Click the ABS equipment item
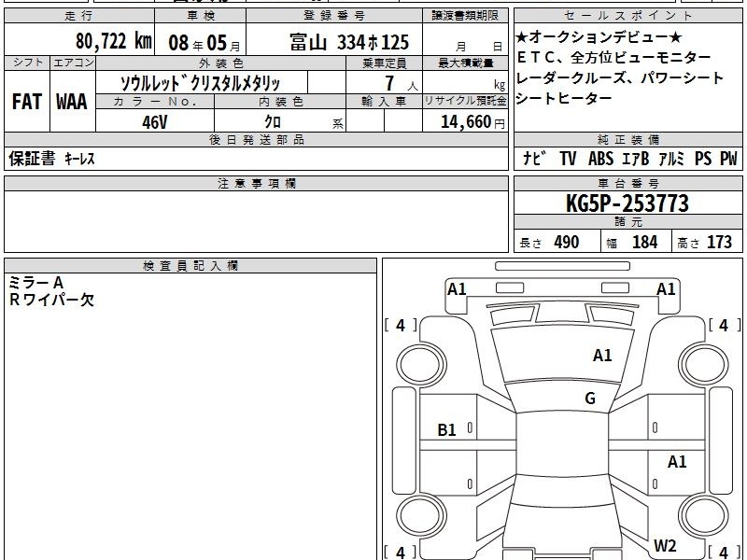 pos(600,159)
